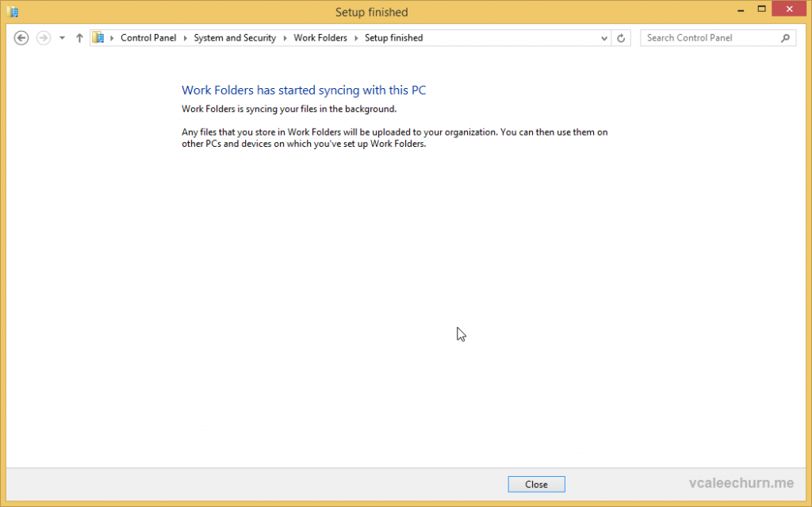Image resolution: width=812 pixels, height=507 pixels.
Task: Open the recent pages dropdown beside the arrows
Action: [61, 37]
